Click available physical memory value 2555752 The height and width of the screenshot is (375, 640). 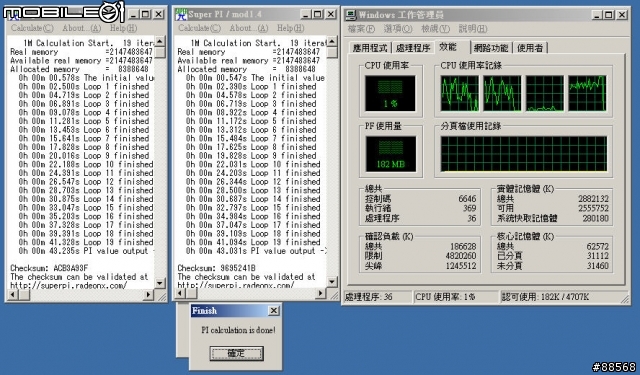(593, 209)
